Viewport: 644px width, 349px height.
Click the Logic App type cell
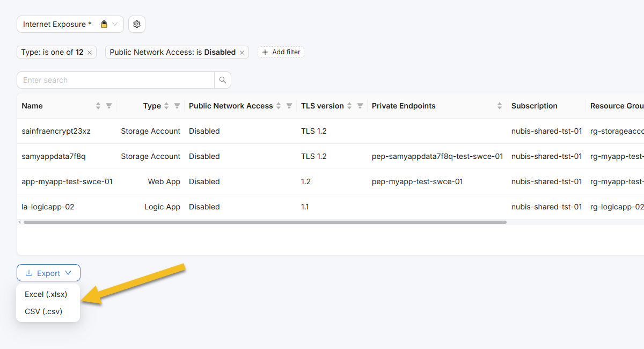162,207
